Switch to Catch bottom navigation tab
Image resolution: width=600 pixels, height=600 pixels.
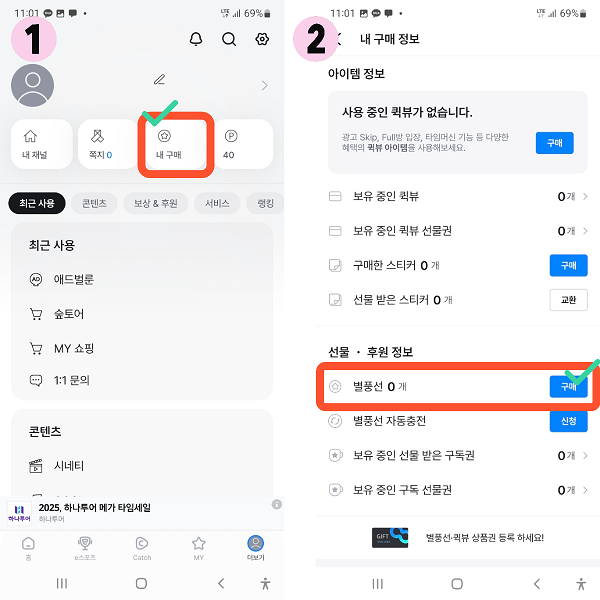click(142, 548)
